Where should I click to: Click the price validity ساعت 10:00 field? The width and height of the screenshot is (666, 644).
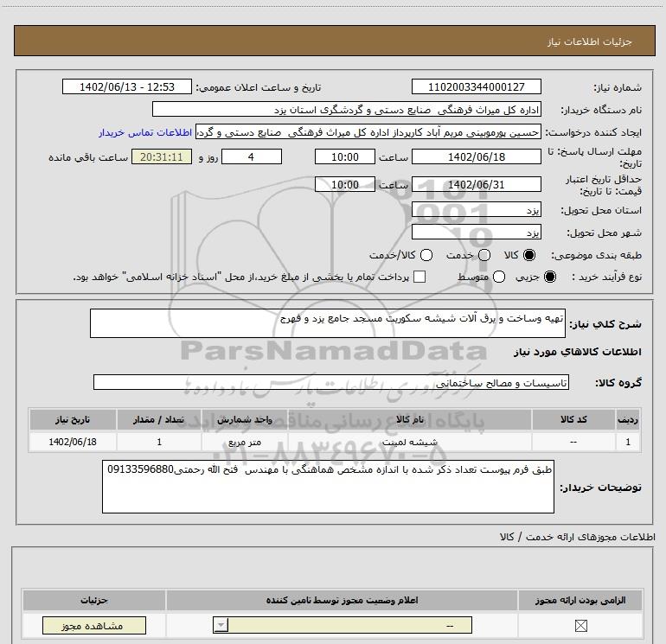coord(345,184)
